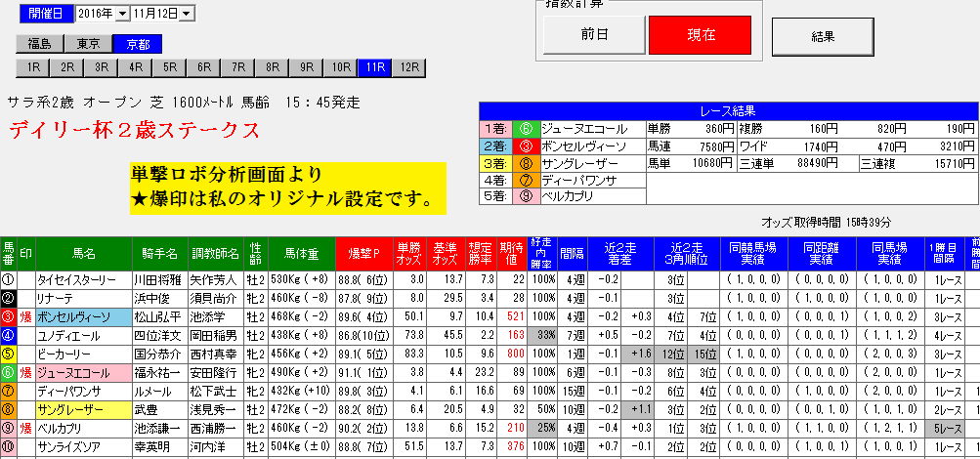Screen dimensions: 980x459
Task: Select horse リナーテ in the table
Action: pyautogui.click(x=84, y=297)
